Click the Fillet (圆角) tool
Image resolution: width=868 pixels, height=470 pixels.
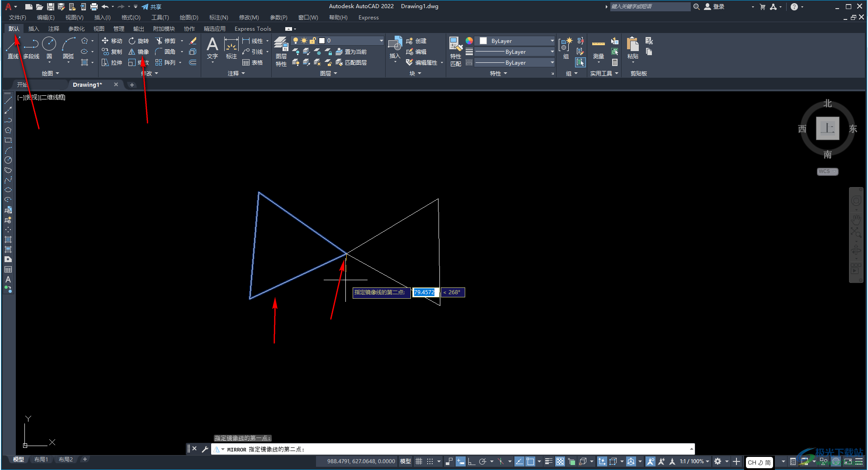(x=165, y=52)
